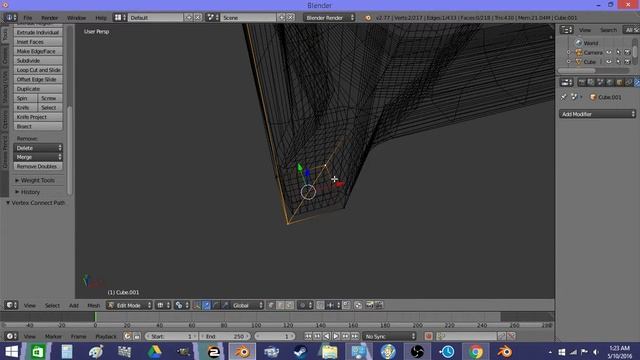Click the outliner editor type icon
Image resolution: width=640 pixels, height=360 pixels.
[566, 30]
